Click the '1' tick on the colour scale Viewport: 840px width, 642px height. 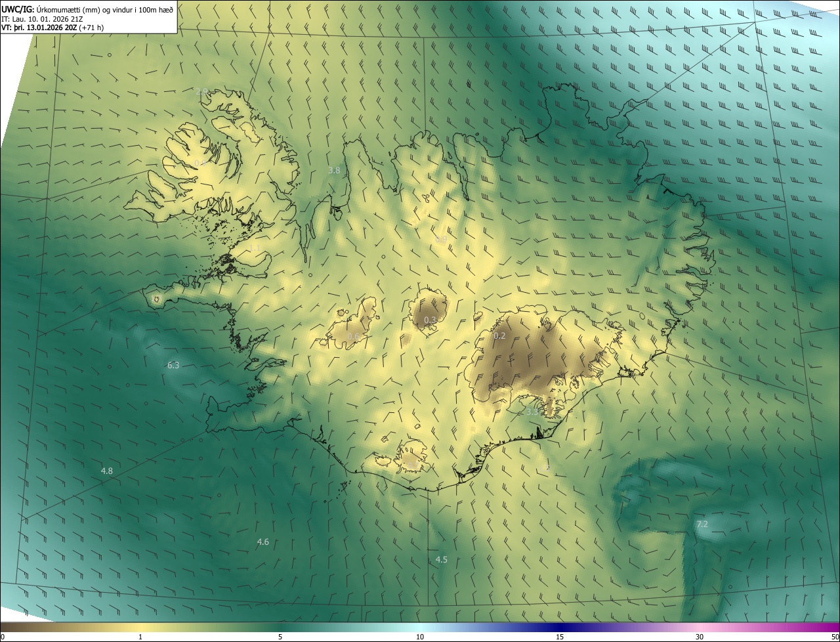click(140, 637)
